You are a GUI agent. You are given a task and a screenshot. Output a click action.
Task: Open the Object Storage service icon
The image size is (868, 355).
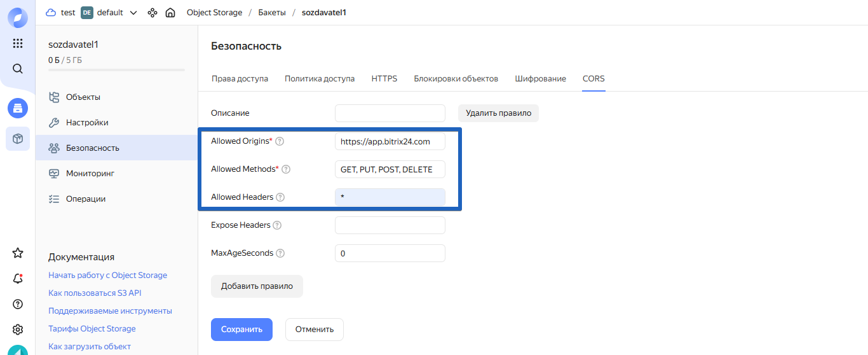coord(18,108)
